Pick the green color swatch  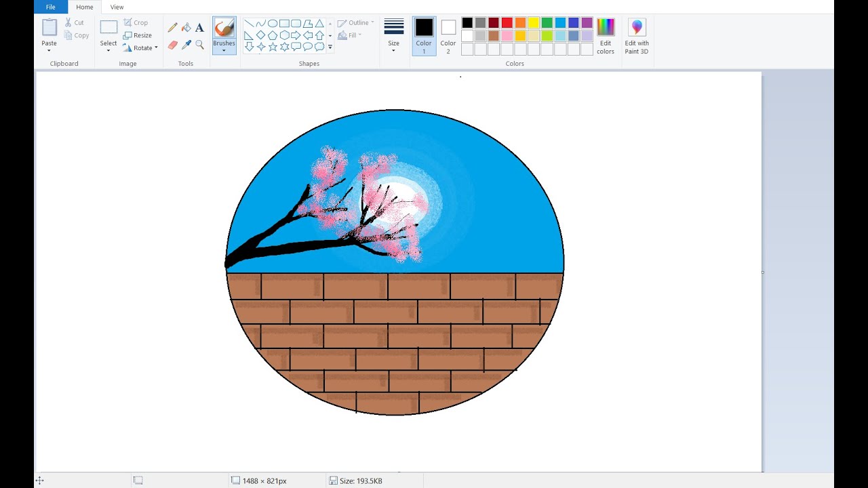coord(547,23)
